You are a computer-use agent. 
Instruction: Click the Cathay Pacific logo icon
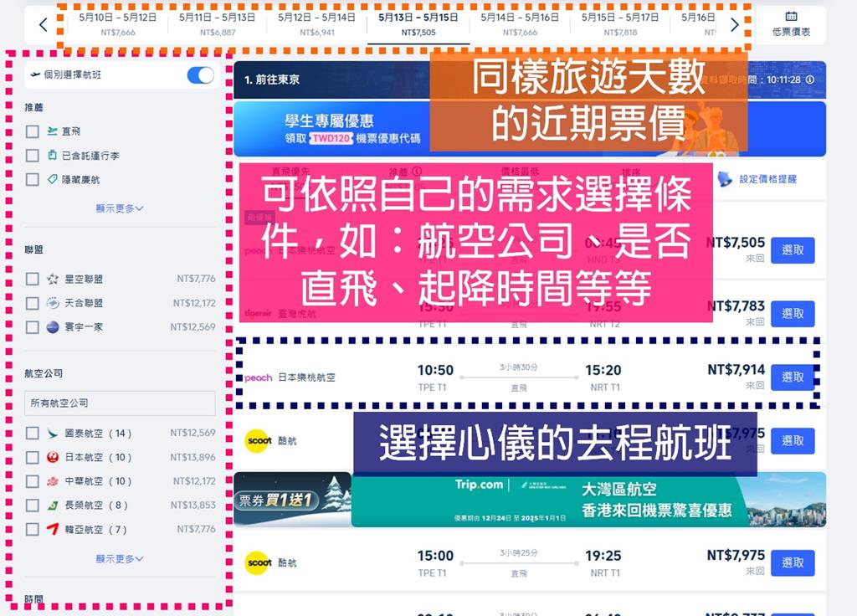53,434
